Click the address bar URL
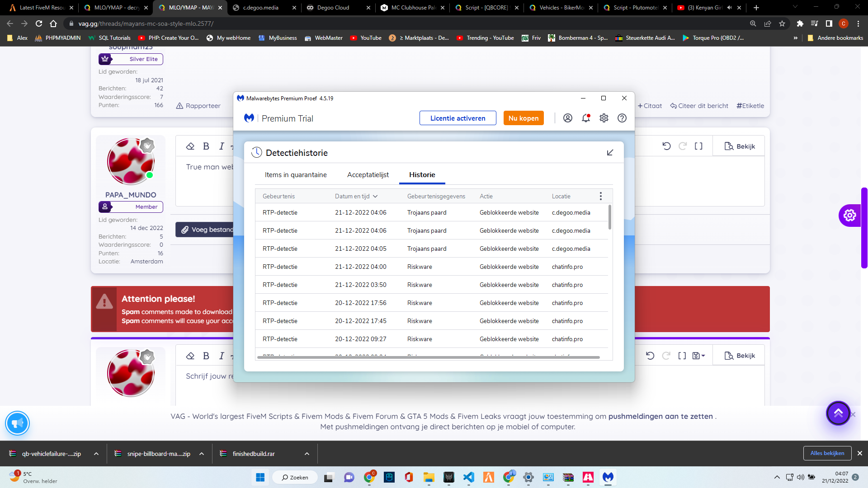This screenshot has width=868, height=488. coord(146,23)
